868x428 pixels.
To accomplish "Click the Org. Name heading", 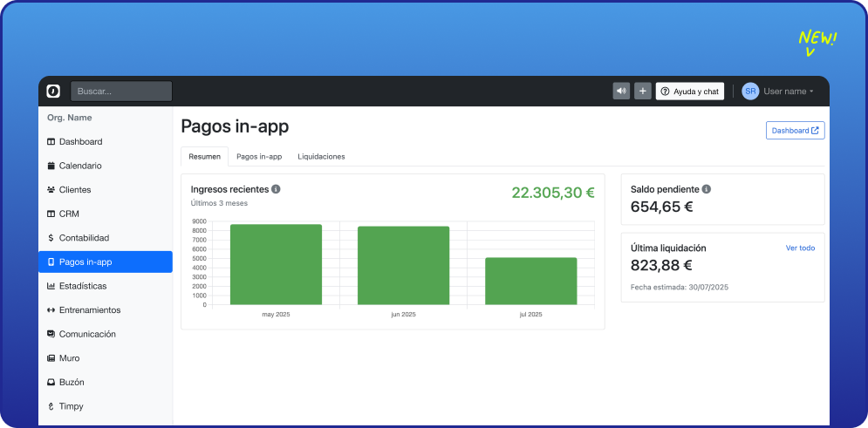I will pyautogui.click(x=70, y=118).
